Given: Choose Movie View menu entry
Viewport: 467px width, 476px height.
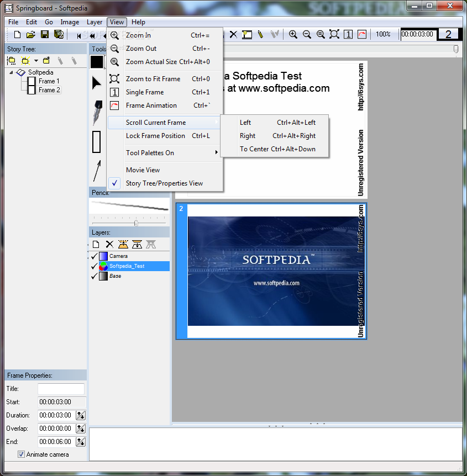Looking at the screenshot, I should (x=165, y=170).
